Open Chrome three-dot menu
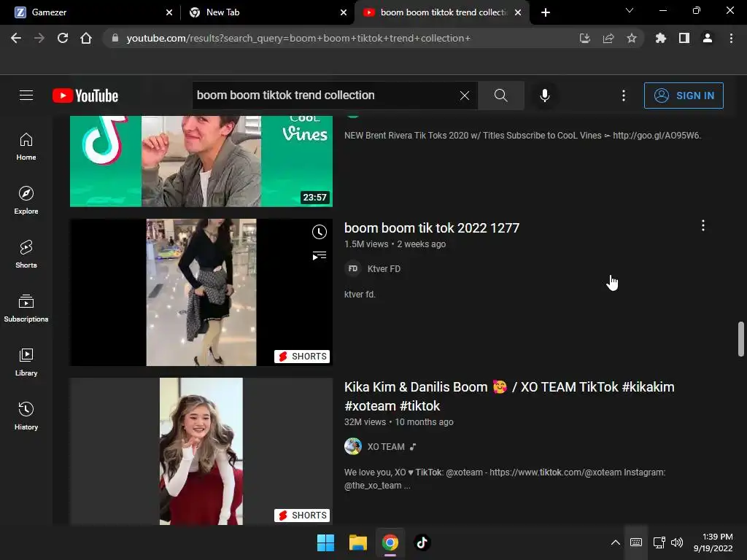The height and width of the screenshot is (560, 747). (731, 38)
